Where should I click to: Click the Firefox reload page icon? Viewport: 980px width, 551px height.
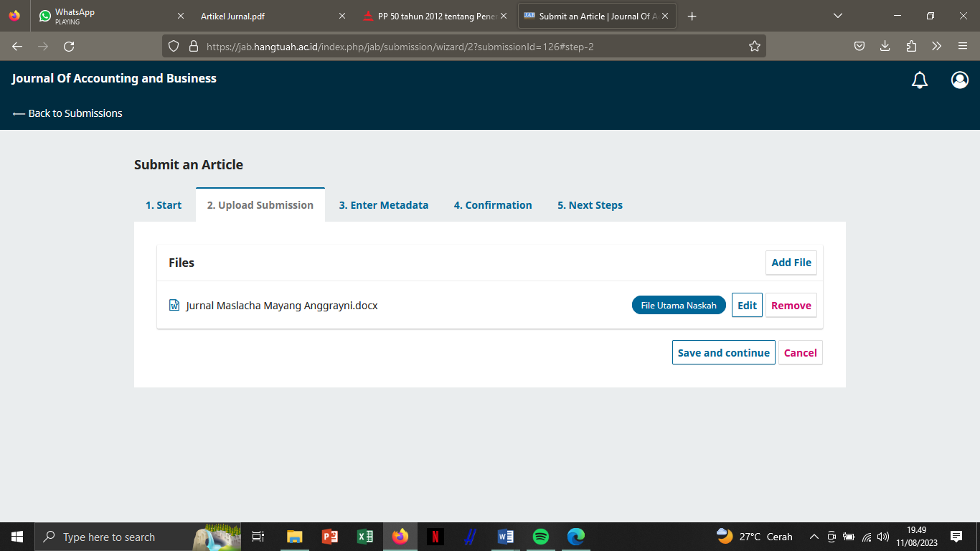(69, 47)
